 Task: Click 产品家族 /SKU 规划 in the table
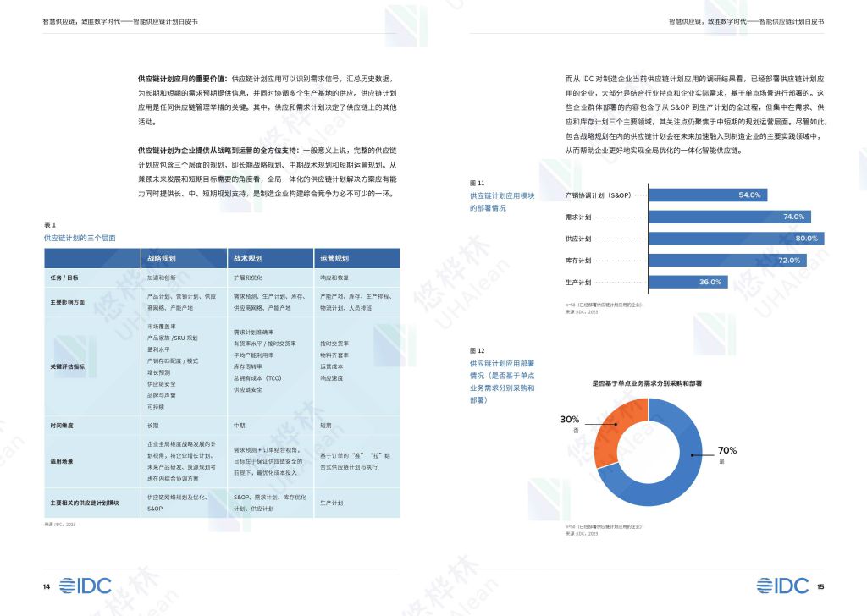[172, 338]
